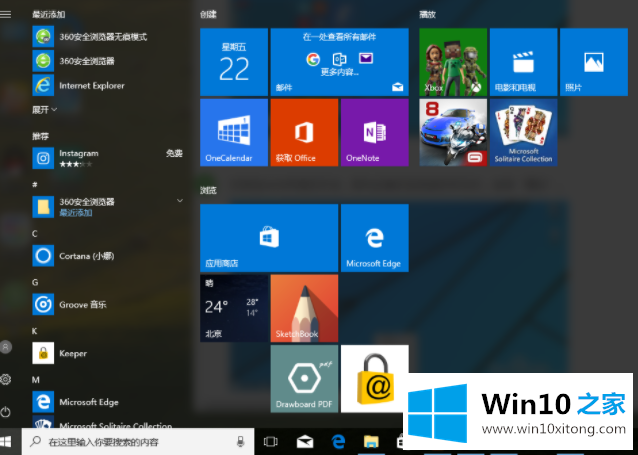Open the suggested Instagram app
This screenshot has height=455, width=638.
(x=108, y=158)
